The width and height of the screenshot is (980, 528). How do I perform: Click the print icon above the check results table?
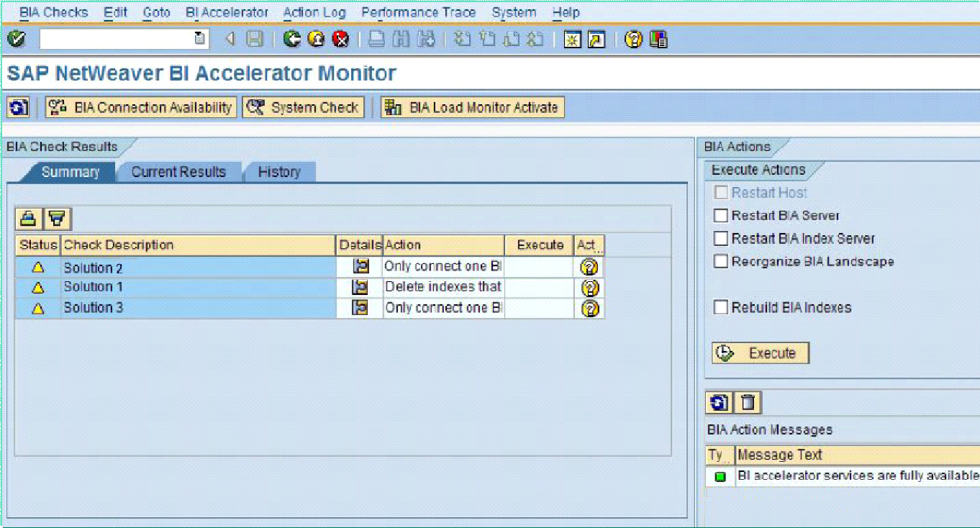tap(28, 219)
